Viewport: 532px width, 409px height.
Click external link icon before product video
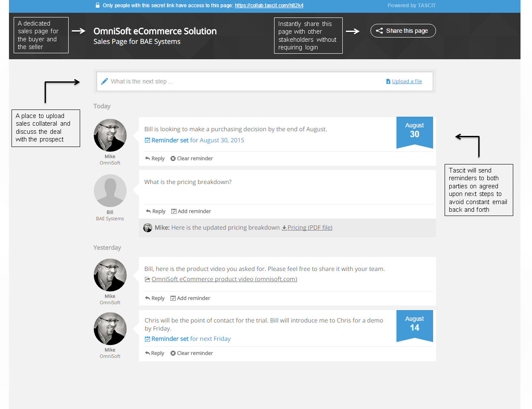point(147,279)
